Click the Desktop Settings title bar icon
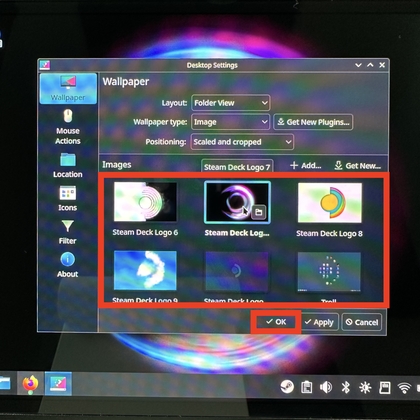 [x=45, y=65]
